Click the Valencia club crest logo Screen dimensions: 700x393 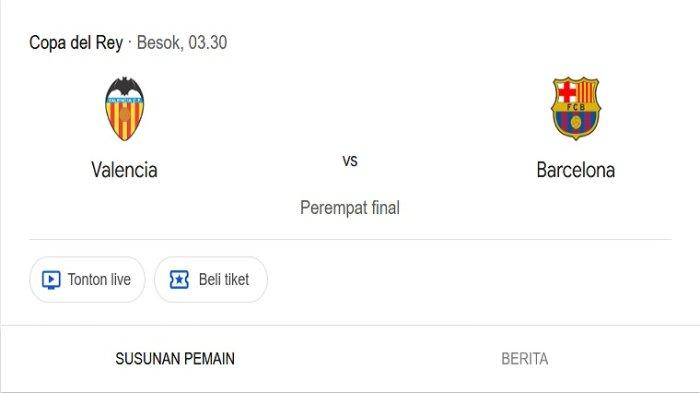click(x=125, y=109)
